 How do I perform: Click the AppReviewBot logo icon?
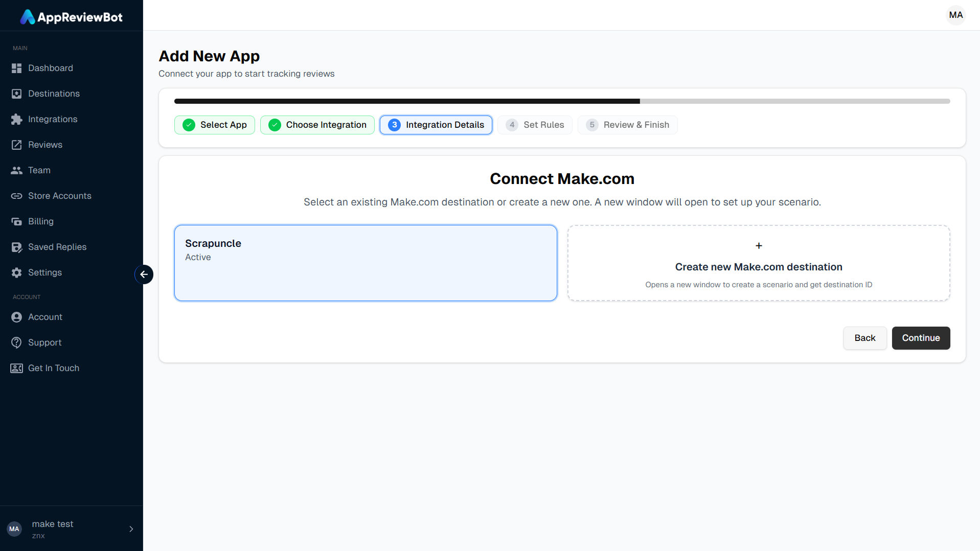tap(28, 17)
